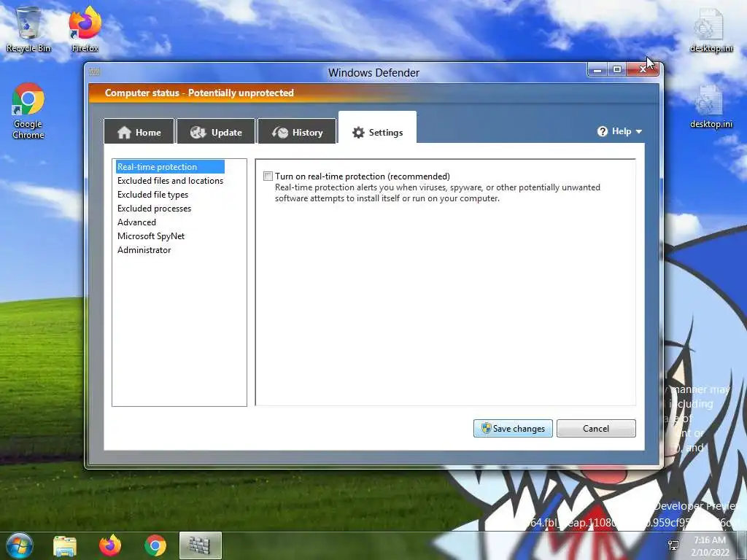Select Excluded files and locations
Image resolution: width=747 pixels, height=560 pixels.
pyautogui.click(x=170, y=181)
